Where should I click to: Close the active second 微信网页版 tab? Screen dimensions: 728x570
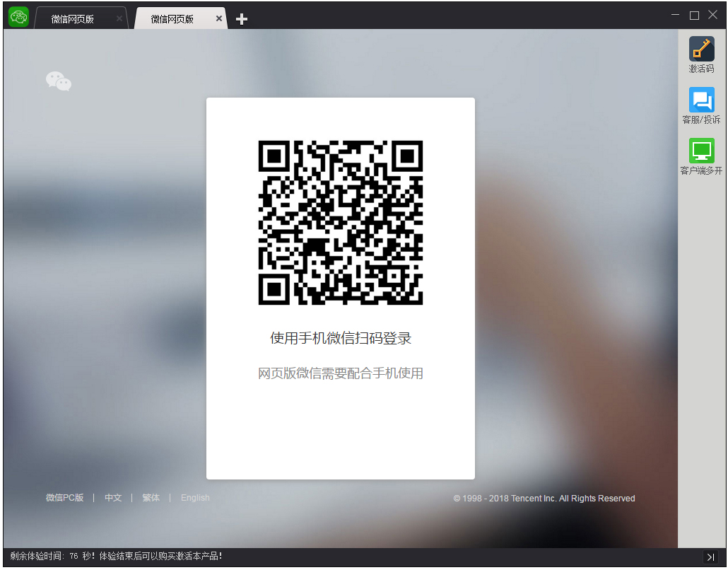tap(218, 19)
